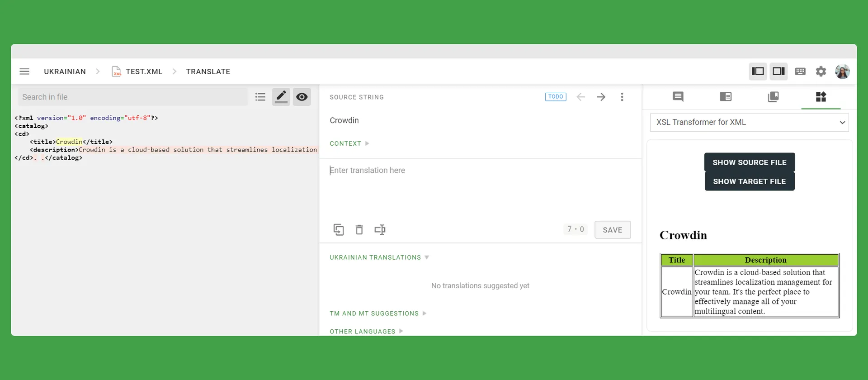Open the user profile avatar
This screenshot has height=380, width=868.
(842, 71)
